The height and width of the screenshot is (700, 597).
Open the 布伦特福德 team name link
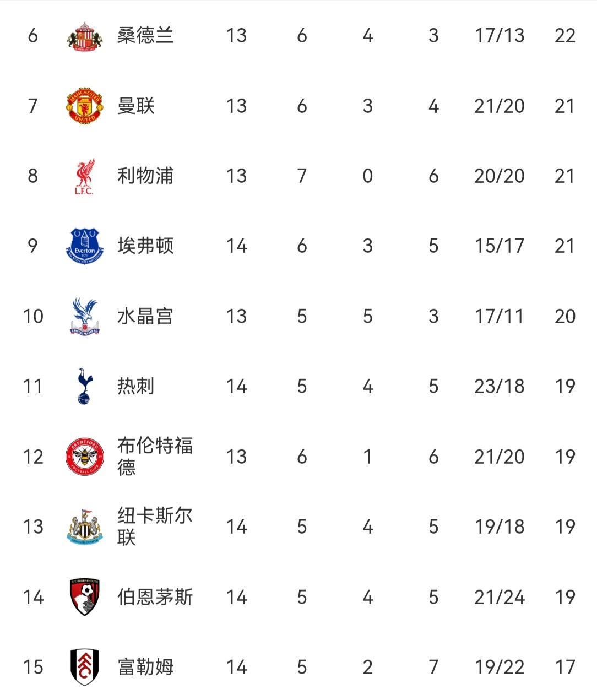click(155, 457)
